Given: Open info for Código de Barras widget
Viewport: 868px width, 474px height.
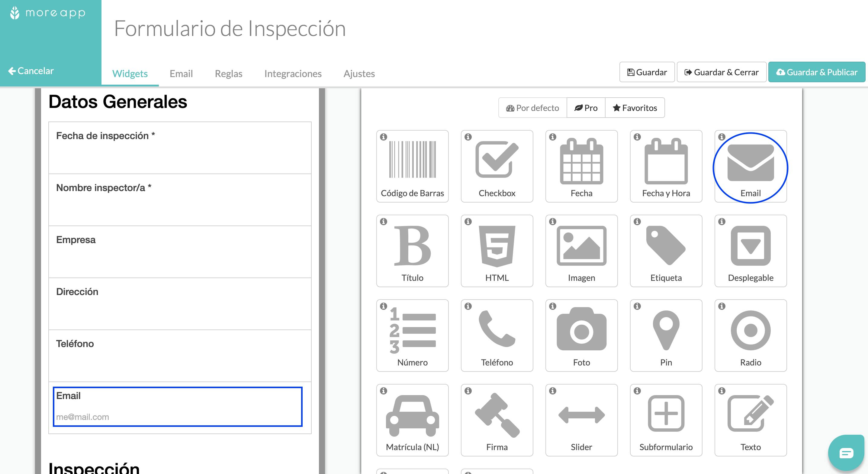Looking at the screenshot, I should point(384,137).
